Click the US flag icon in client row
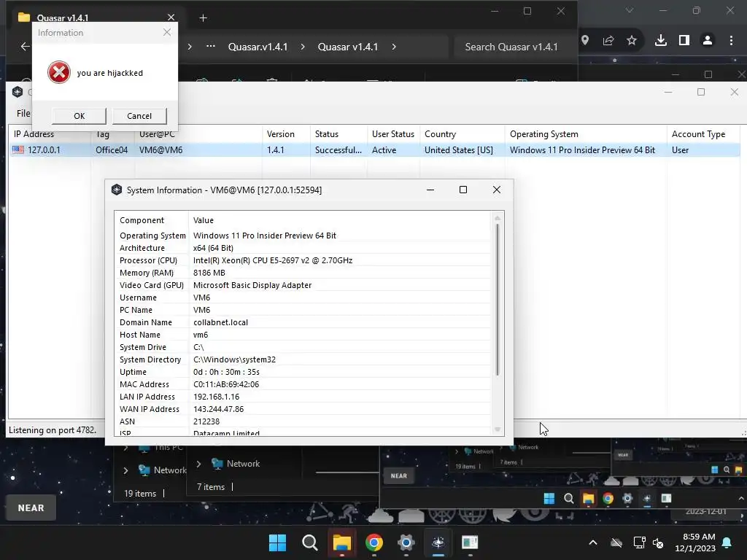 [x=18, y=149]
